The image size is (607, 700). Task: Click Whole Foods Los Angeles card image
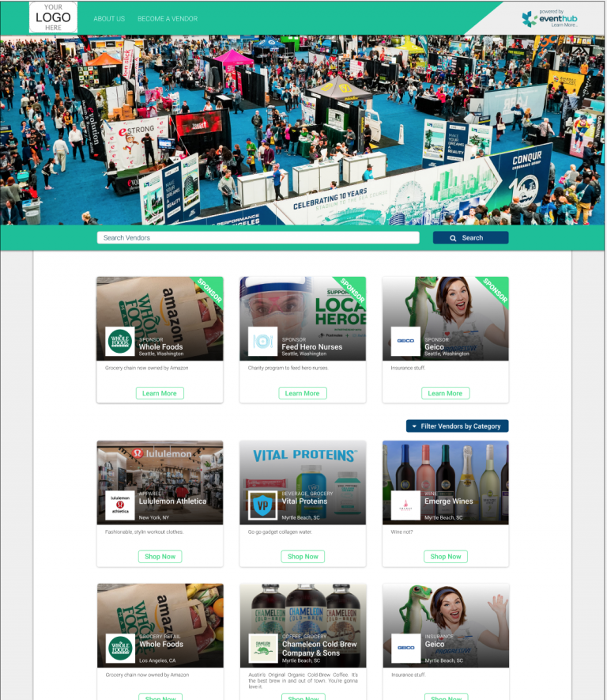pyautogui.click(x=160, y=626)
